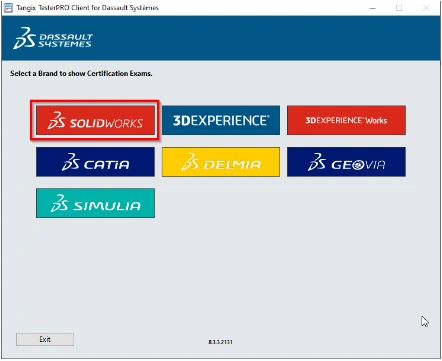Click the version number 8.3.3.2131 text

[221, 342]
